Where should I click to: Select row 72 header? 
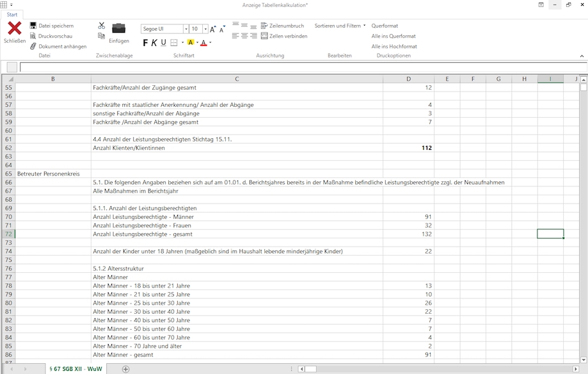8,234
